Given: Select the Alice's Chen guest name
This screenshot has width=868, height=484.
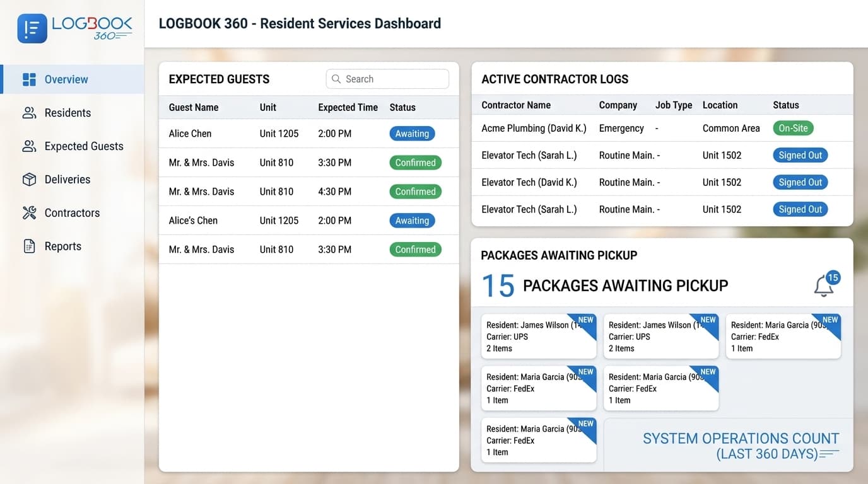Looking at the screenshot, I should tap(193, 221).
